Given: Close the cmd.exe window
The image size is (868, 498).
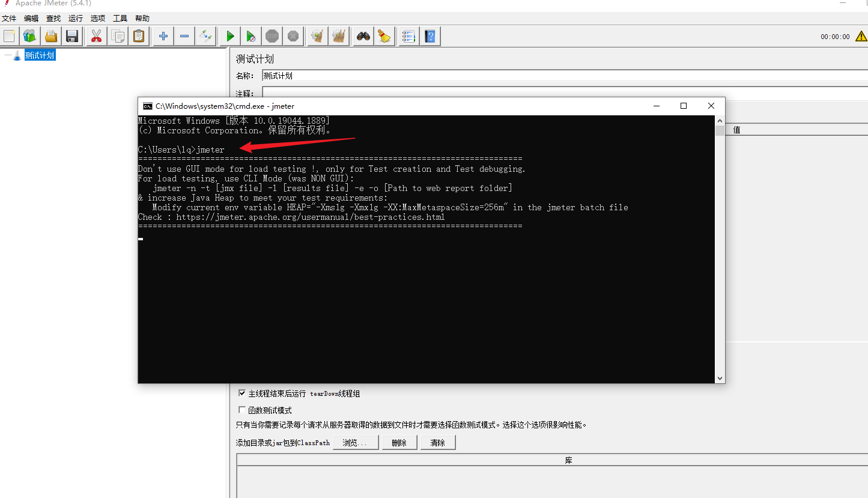Looking at the screenshot, I should pyautogui.click(x=711, y=106).
